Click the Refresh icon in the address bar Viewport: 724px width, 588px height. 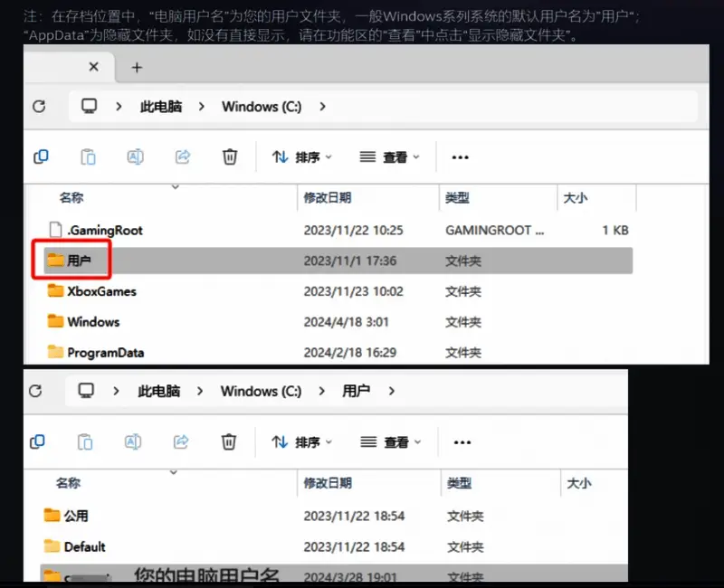coord(39,106)
